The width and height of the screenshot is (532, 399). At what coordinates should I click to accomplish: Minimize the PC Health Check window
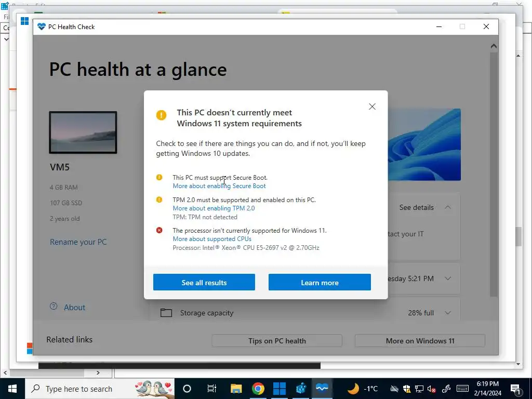pos(438,26)
